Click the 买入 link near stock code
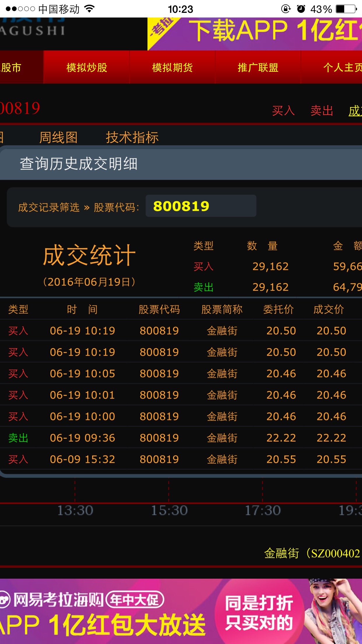The width and height of the screenshot is (362, 644). 283,111
